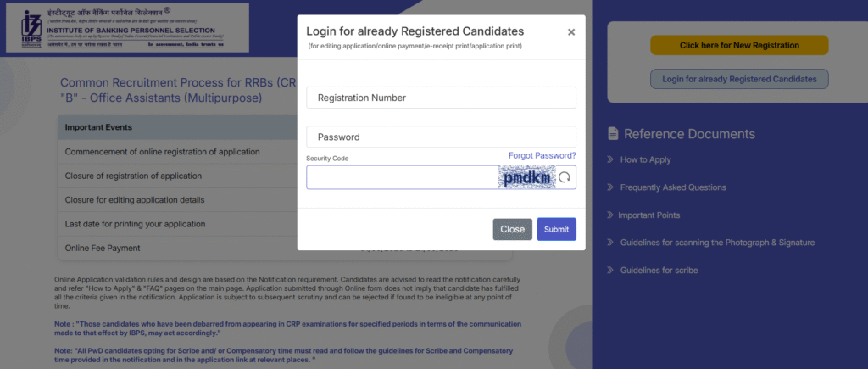The image size is (868, 369).
Task: Expand the arrow beside Important Points
Action: coord(610,215)
